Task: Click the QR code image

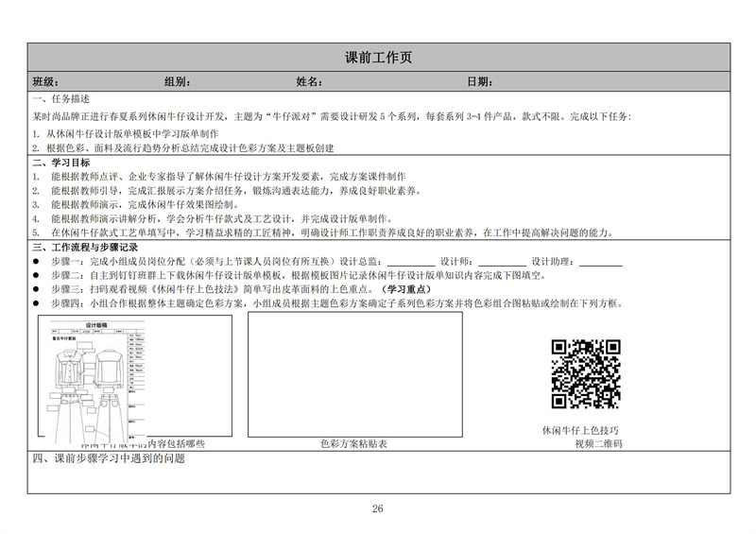Action: click(x=585, y=374)
